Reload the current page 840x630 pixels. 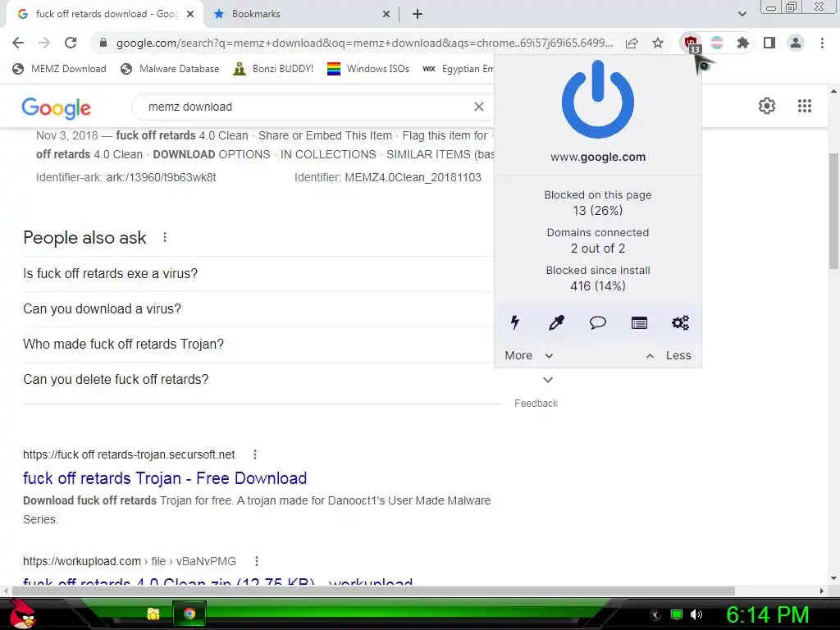[x=71, y=43]
